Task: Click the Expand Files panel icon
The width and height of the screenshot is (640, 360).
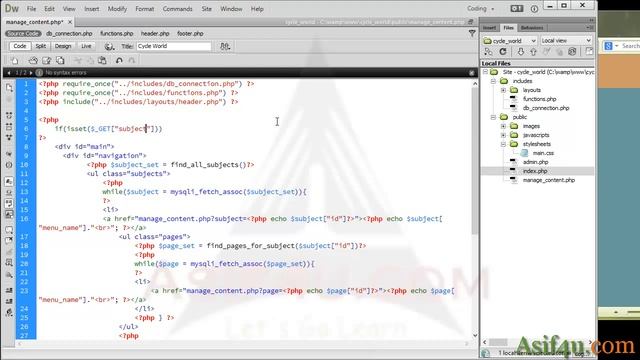Action: 589,51
